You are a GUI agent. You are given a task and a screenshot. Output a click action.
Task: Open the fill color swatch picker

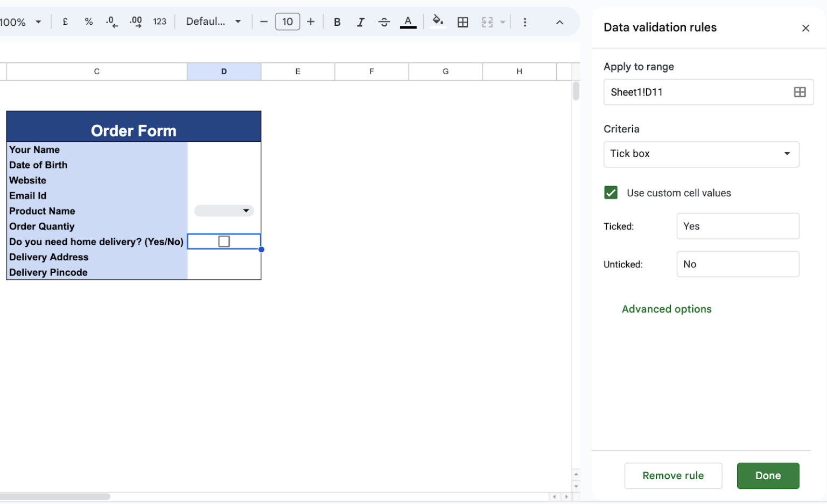pos(437,22)
